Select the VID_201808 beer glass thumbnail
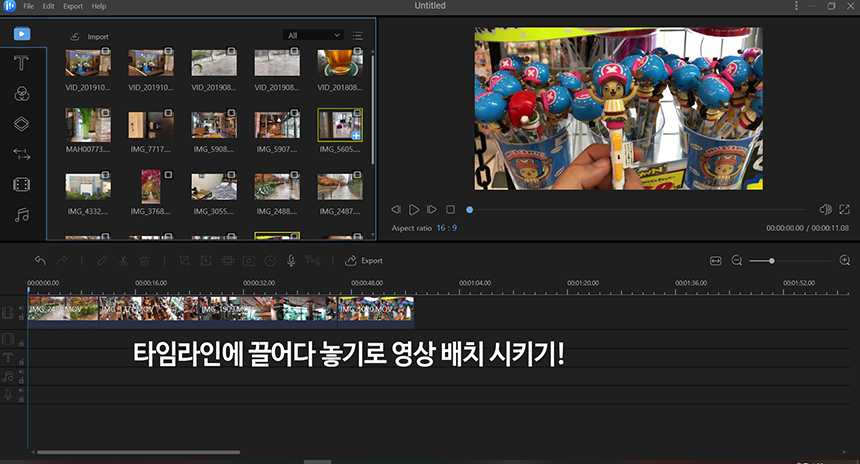 340,63
